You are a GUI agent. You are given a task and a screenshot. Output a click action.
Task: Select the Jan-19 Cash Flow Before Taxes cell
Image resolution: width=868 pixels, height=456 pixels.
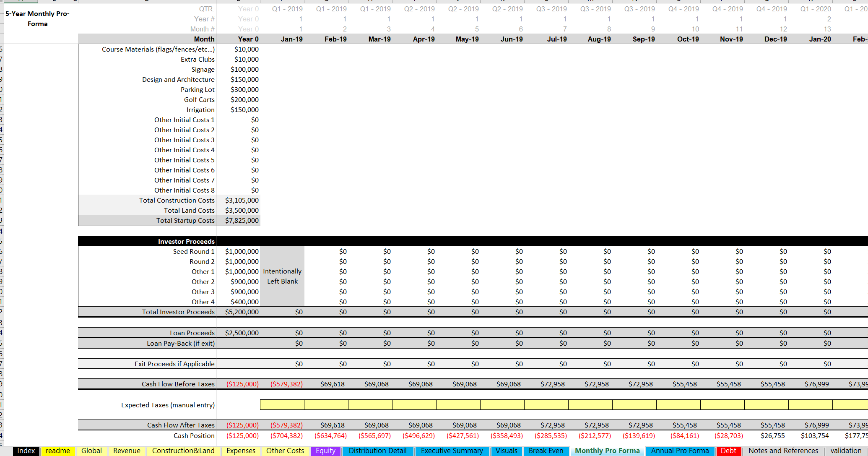286,383
